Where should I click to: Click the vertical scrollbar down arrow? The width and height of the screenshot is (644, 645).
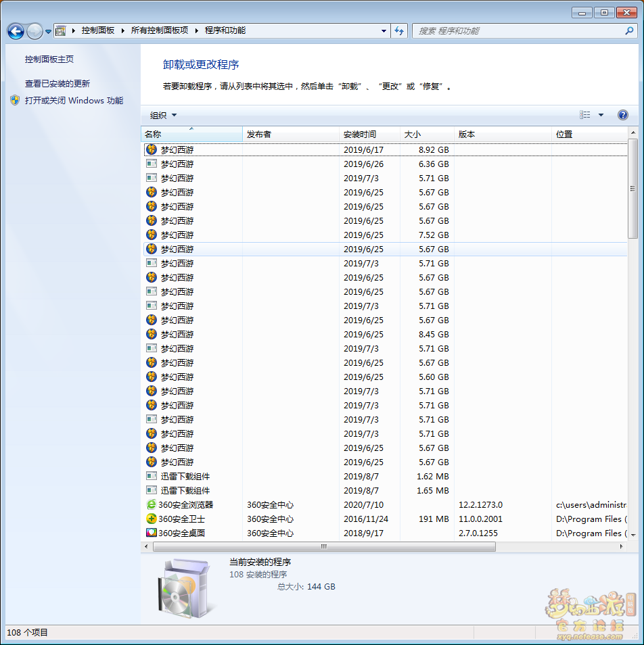tap(633, 534)
